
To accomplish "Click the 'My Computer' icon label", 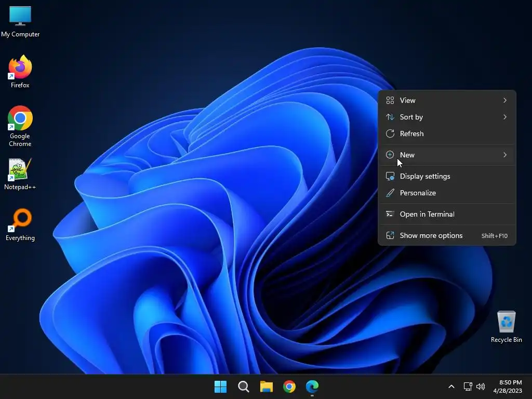I will pos(20,34).
